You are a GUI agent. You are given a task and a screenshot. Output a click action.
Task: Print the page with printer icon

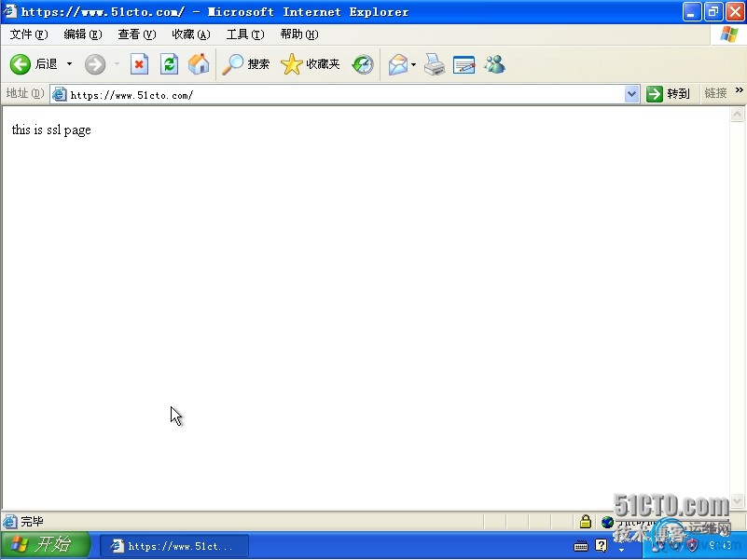point(434,64)
